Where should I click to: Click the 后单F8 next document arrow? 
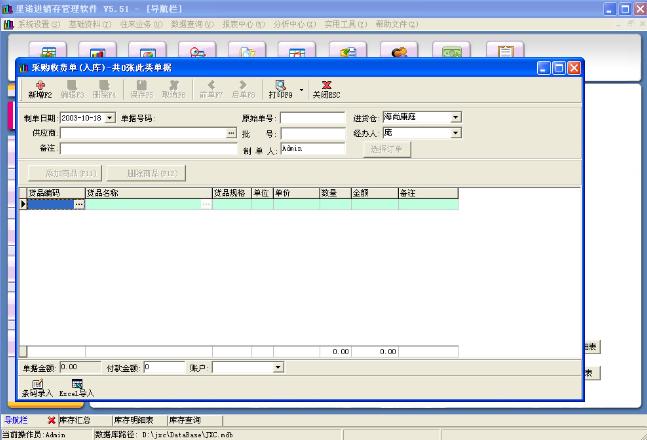click(x=243, y=89)
